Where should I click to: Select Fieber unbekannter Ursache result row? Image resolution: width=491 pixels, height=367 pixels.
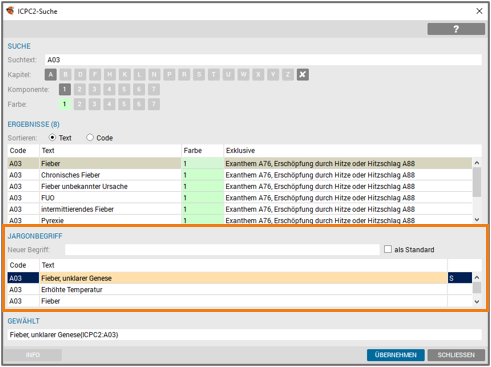click(x=240, y=186)
